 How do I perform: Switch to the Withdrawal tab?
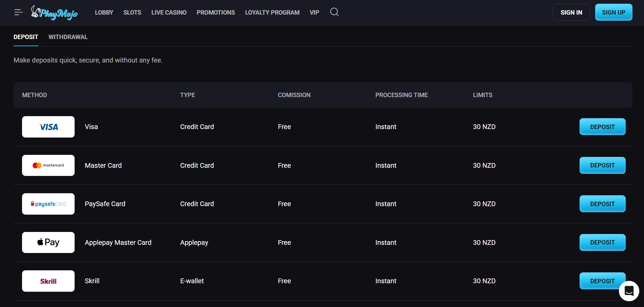pos(68,37)
